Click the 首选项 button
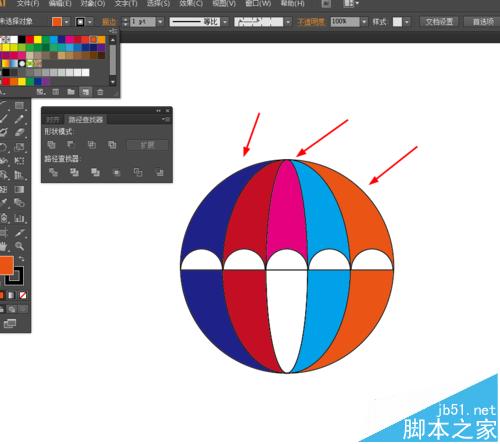500x444 pixels. [482, 22]
